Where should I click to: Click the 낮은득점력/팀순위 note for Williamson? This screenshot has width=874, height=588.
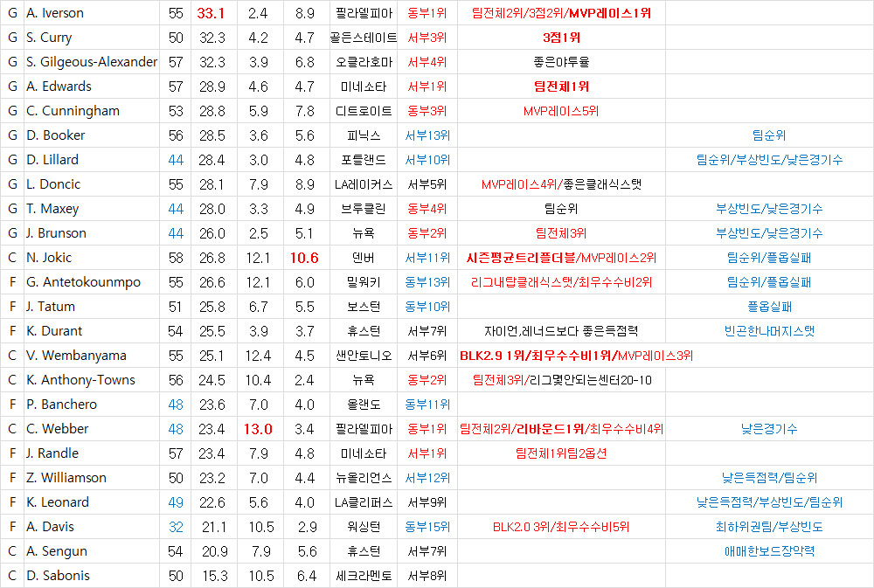[x=769, y=479]
